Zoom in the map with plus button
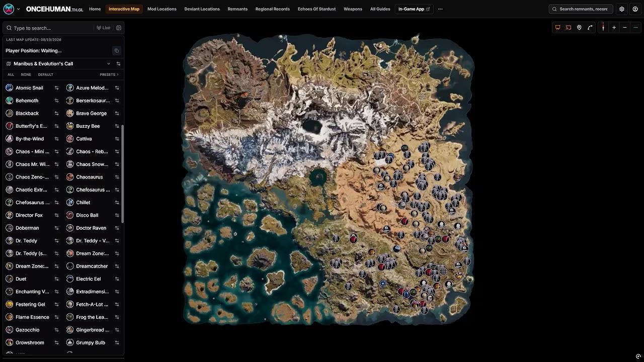This screenshot has width=644, height=362. tap(614, 28)
